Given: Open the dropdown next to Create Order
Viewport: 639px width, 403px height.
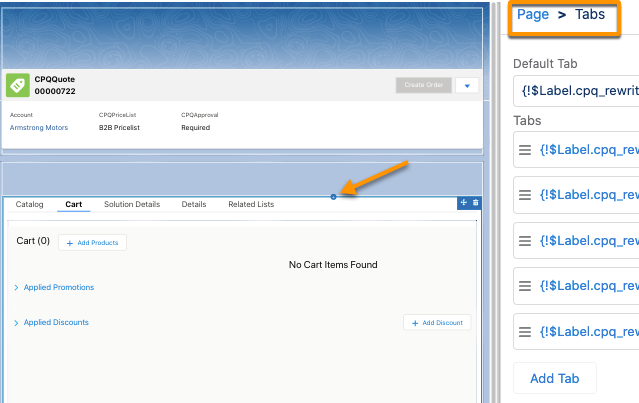Looking at the screenshot, I should pyautogui.click(x=467, y=86).
